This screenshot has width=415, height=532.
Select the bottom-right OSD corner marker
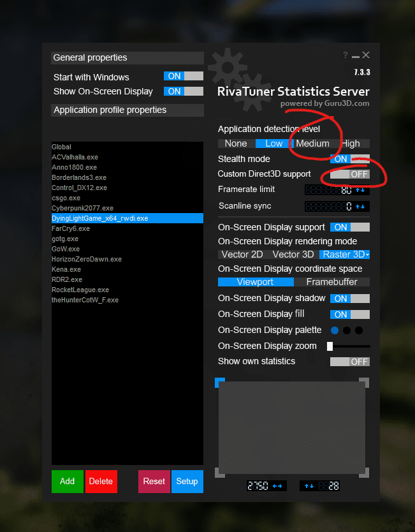click(x=364, y=473)
